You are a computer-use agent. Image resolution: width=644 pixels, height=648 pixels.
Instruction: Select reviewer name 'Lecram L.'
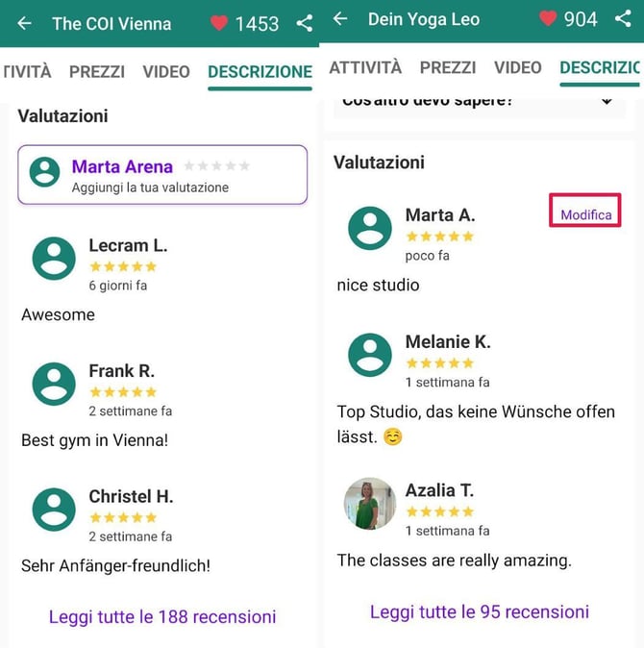(x=128, y=245)
